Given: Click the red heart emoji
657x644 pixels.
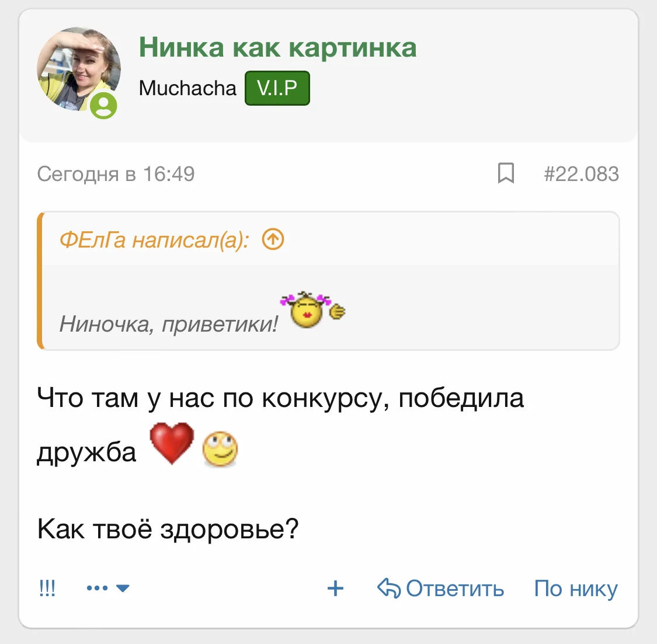Looking at the screenshot, I should click(x=172, y=444).
